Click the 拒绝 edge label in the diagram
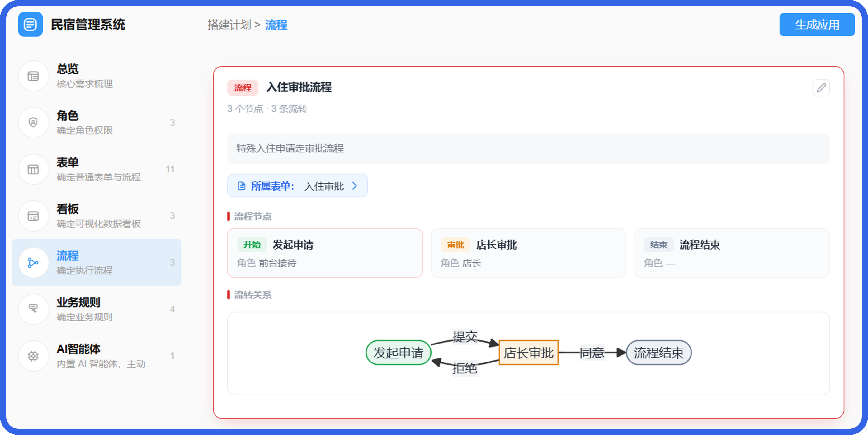This screenshot has height=435, width=868. [465, 368]
